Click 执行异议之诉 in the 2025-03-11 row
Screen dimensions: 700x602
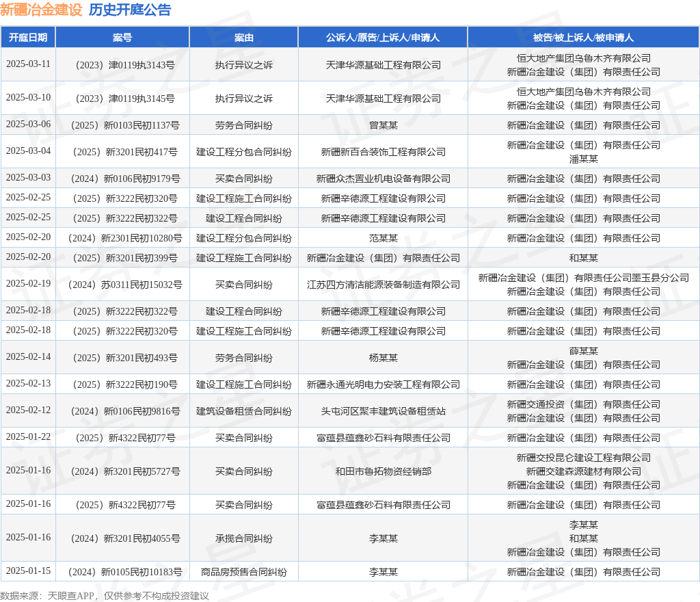click(x=244, y=65)
